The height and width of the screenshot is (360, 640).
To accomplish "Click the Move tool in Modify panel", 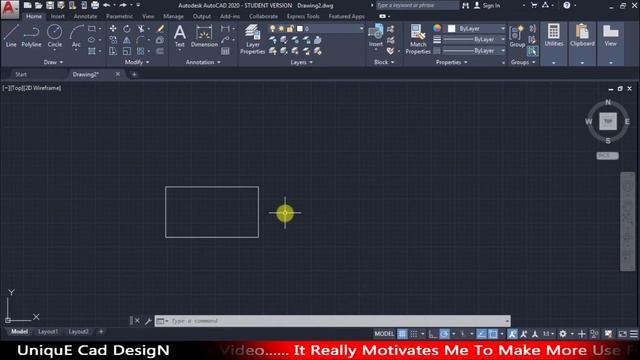I will (113, 29).
